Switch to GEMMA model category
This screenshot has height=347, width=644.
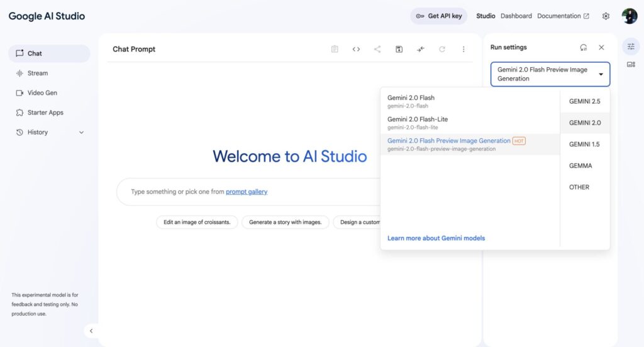584,165
